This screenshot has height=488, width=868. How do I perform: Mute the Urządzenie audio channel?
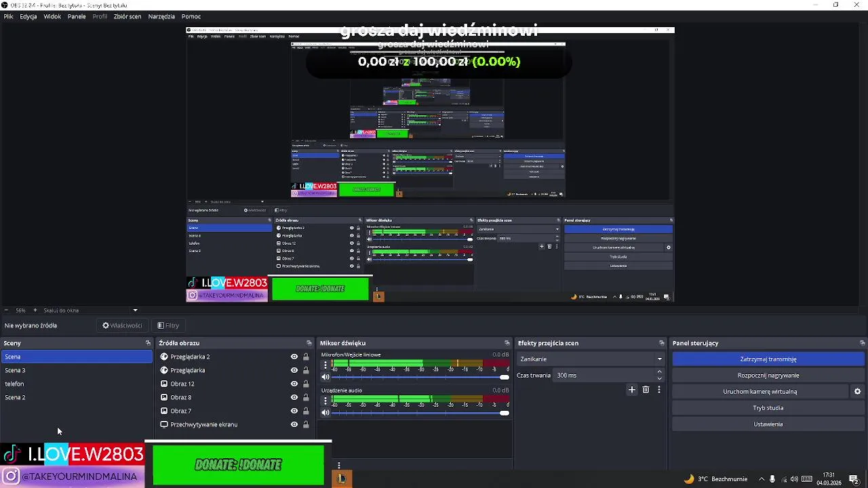coord(325,412)
